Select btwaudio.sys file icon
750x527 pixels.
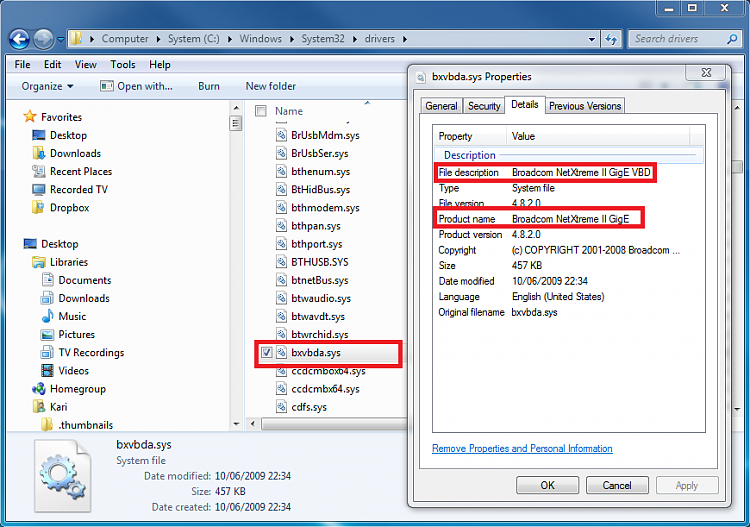pos(281,298)
